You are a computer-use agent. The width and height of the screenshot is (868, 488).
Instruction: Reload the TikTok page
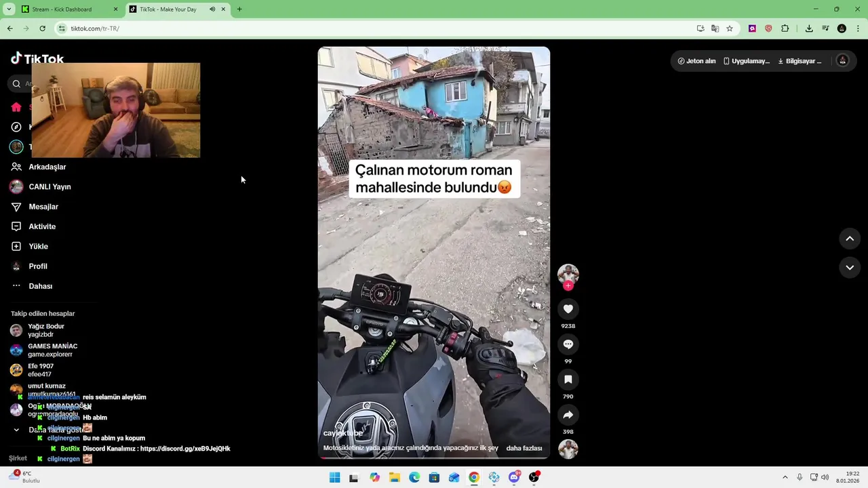click(43, 28)
